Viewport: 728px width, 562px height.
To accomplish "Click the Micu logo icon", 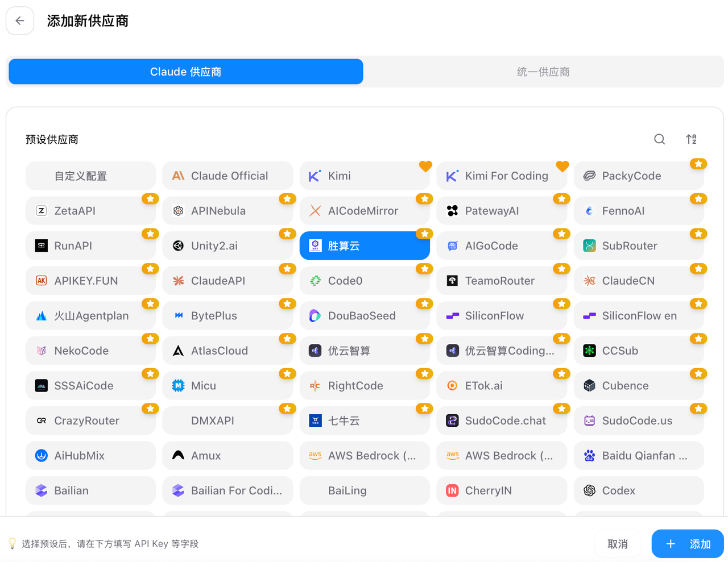I will tap(179, 386).
